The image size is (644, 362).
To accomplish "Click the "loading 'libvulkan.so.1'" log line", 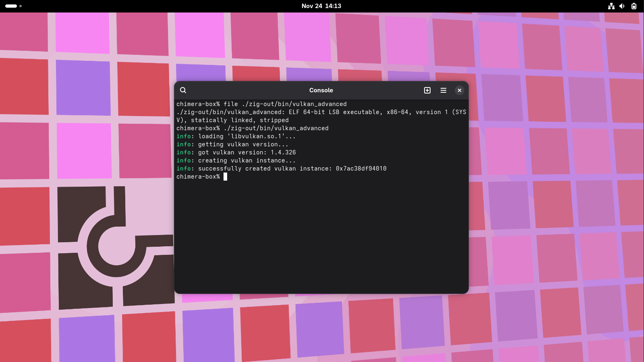I will tap(246, 136).
